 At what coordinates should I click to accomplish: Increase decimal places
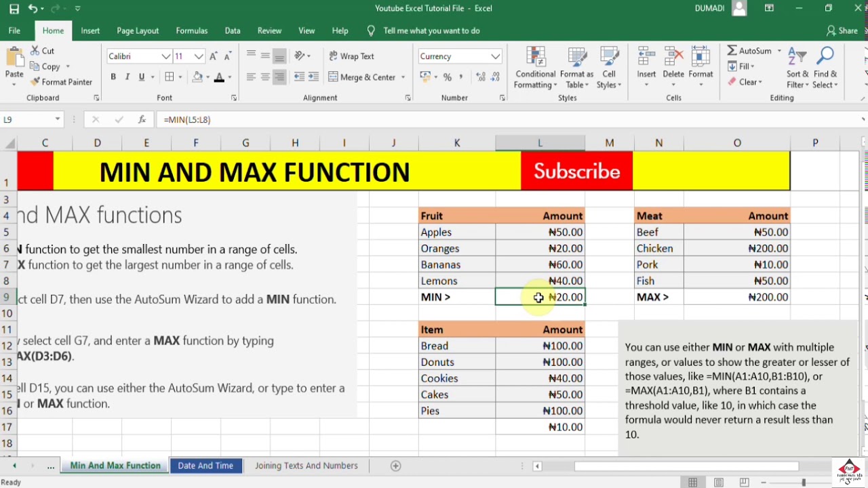tap(479, 77)
